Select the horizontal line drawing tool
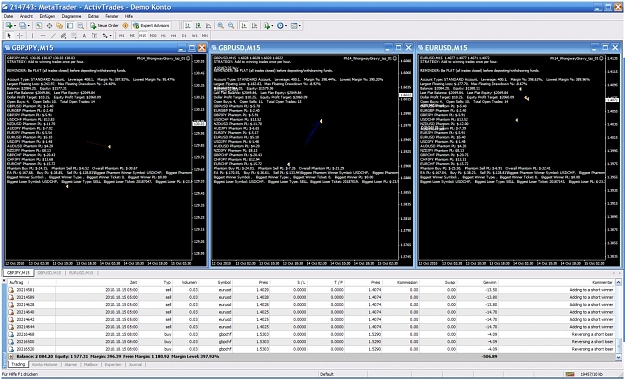 coord(43,35)
